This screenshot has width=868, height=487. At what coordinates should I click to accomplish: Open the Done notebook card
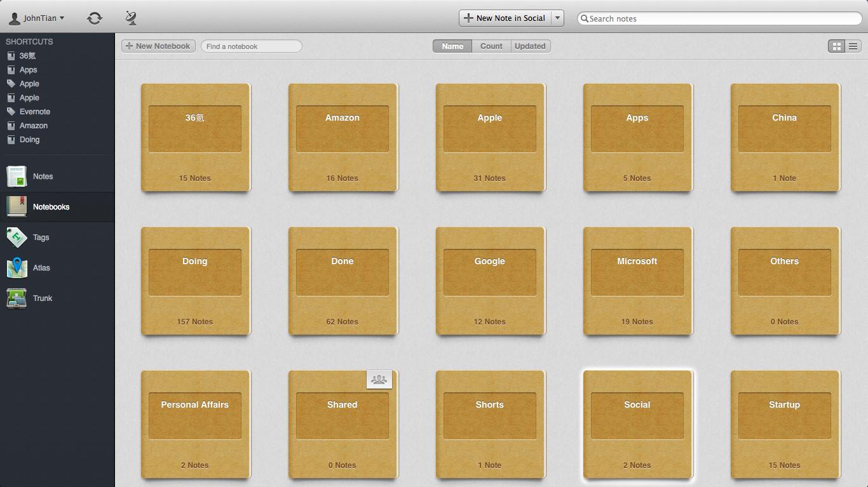tap(343, 280)
